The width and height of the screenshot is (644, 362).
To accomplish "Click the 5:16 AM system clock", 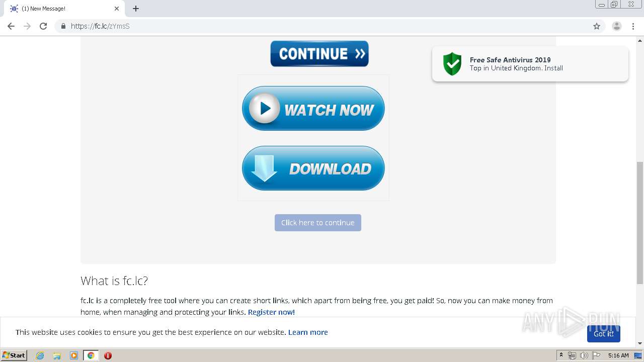I will pyautogui.click(x=618, y=355).
